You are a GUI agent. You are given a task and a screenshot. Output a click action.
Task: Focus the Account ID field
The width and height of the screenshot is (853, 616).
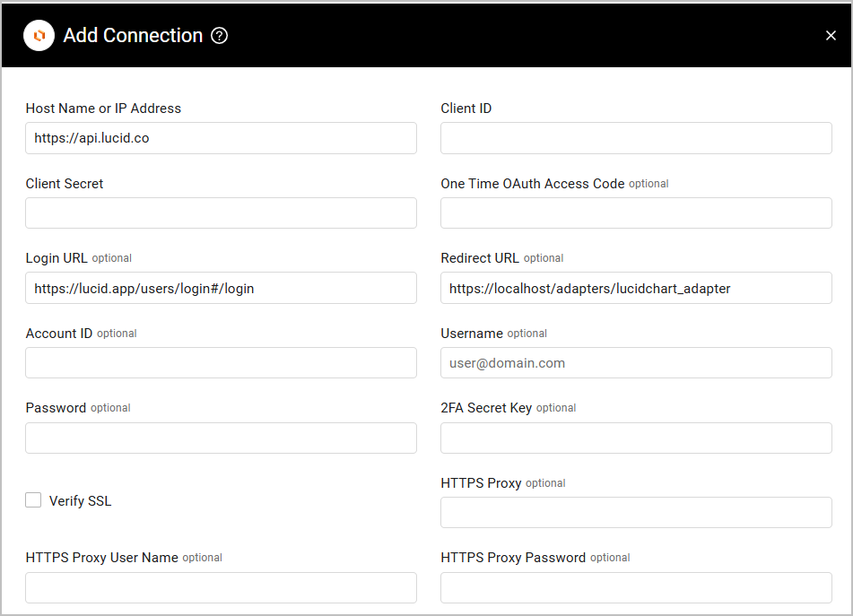click(x=221, y=363)
